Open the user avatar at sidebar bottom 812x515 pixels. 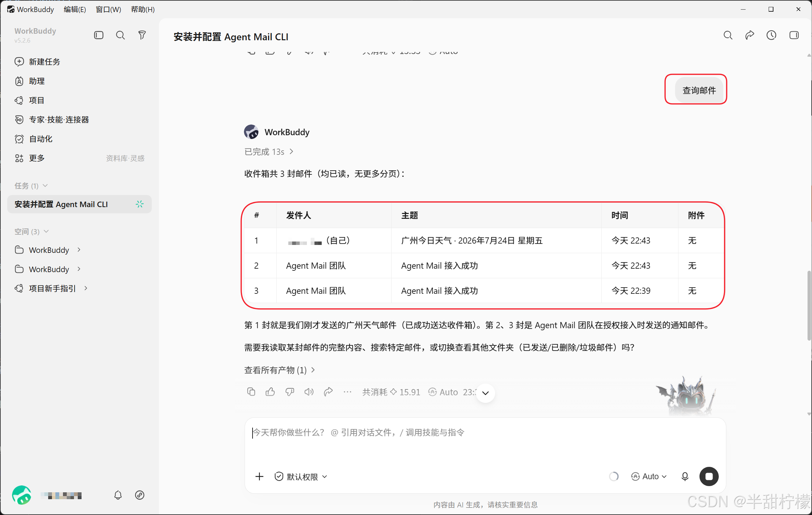(x=22, y=495)
